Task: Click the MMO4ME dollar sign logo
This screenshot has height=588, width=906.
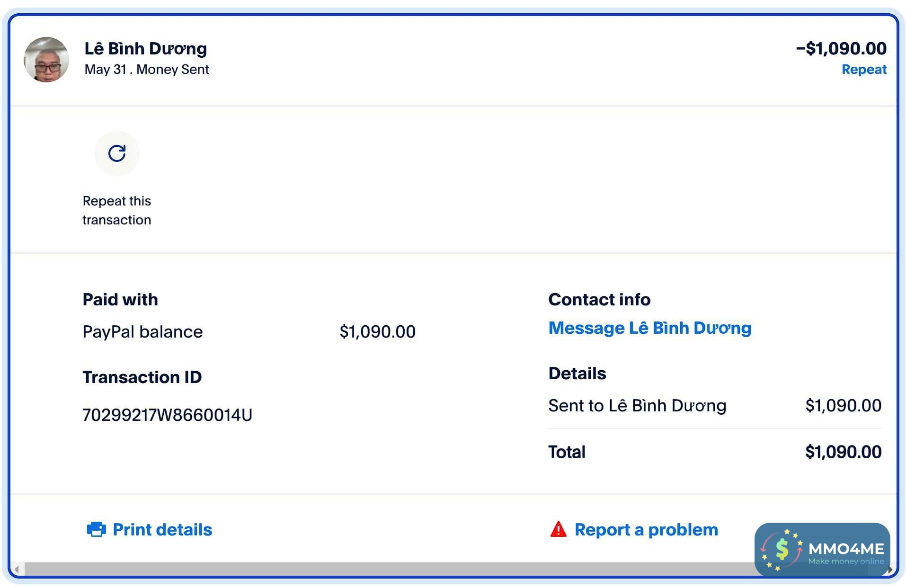Action: click(782, 550)
